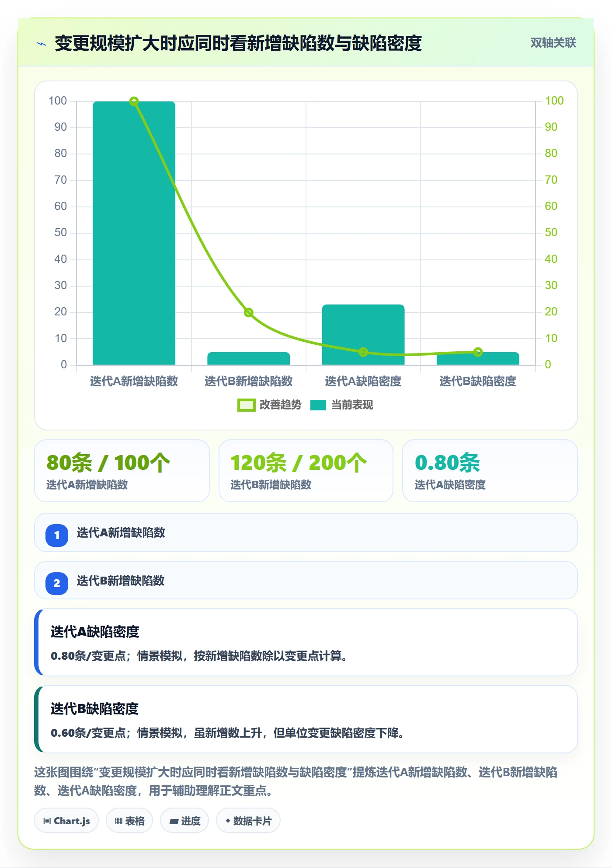Select row text 迭代A新增缺陷数 beside badge 1

point(121,533)
